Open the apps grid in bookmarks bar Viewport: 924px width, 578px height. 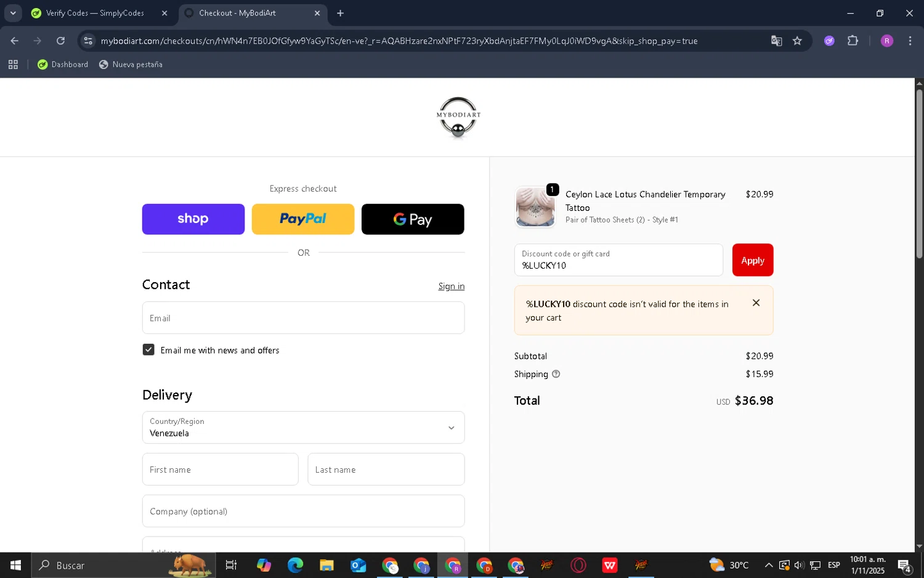13,64
